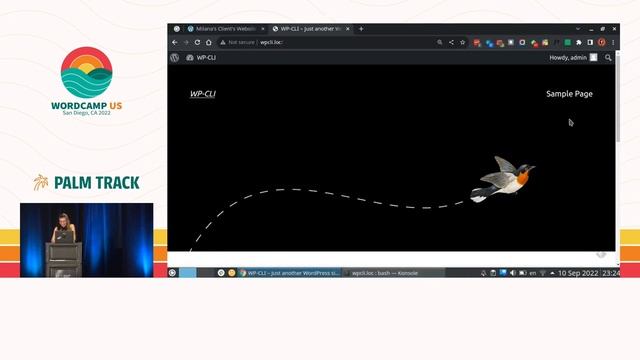Open the Sample Page link
This screenshot has width=640, height=360.
569,94
